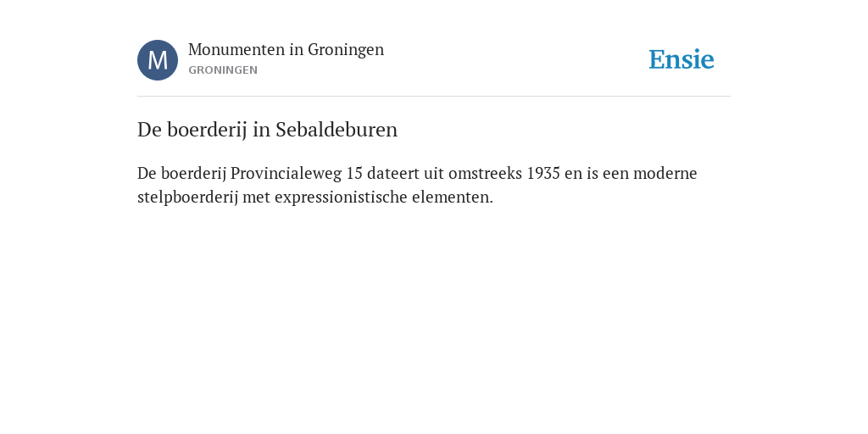Open the Ensie logo link
Viewport: 868px width, 434px height.
(x=682, y=59)
